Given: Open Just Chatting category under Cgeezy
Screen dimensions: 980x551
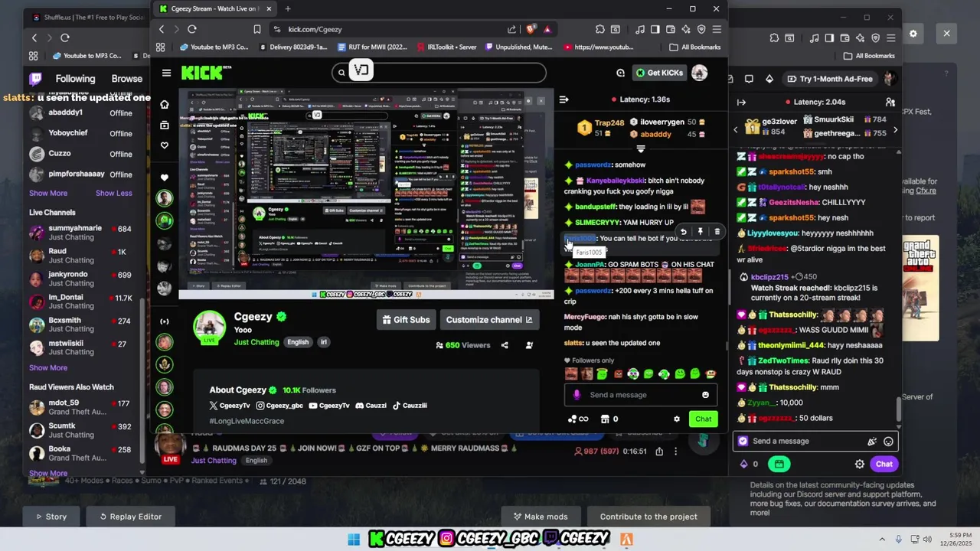Looking at the screenshot, I should (256, 342).
